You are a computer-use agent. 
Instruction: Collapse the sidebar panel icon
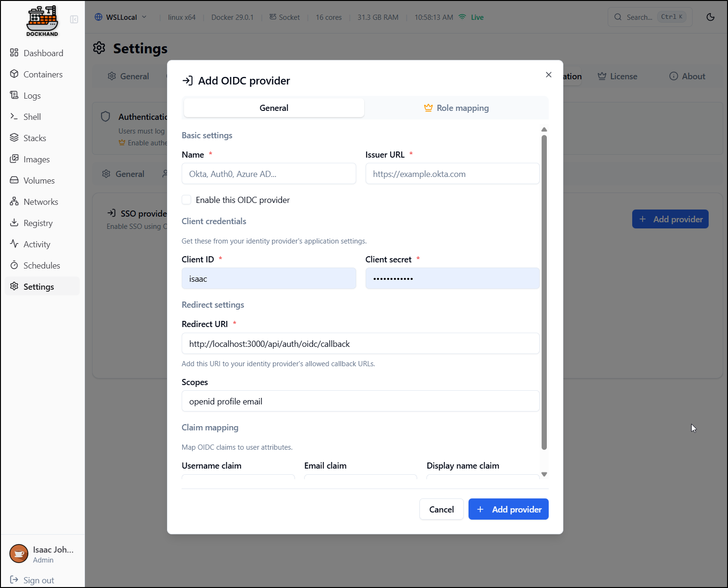tap(74, 19)
